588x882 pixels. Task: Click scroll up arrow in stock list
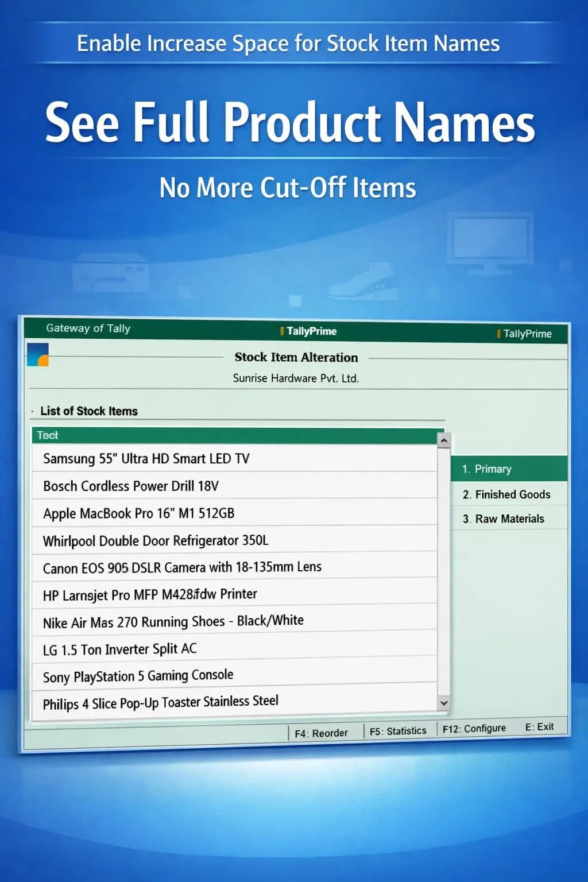pos(443,441)
